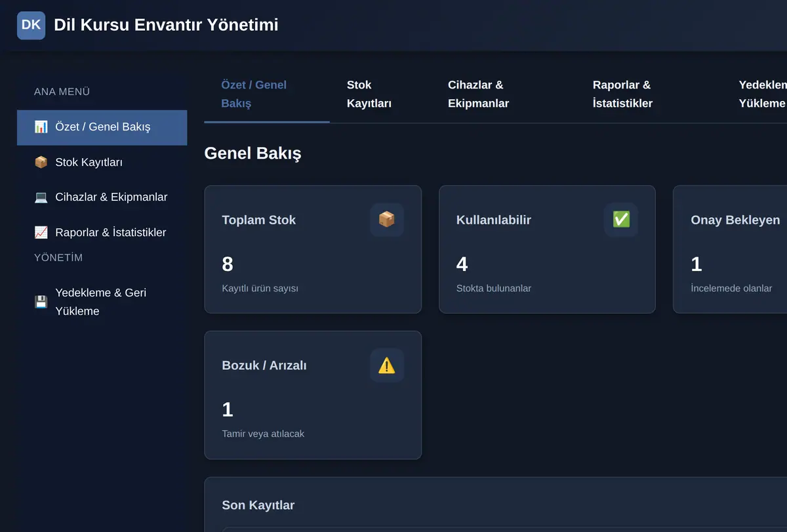
Task: Click the Kayıtlı ürün sayısı caption
Action: coord(260,288)
